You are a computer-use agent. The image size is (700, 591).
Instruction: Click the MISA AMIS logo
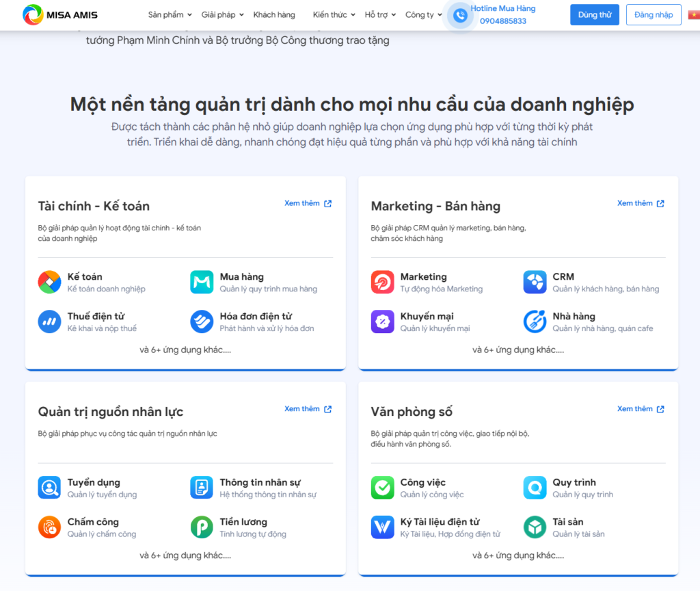[60, 15]
